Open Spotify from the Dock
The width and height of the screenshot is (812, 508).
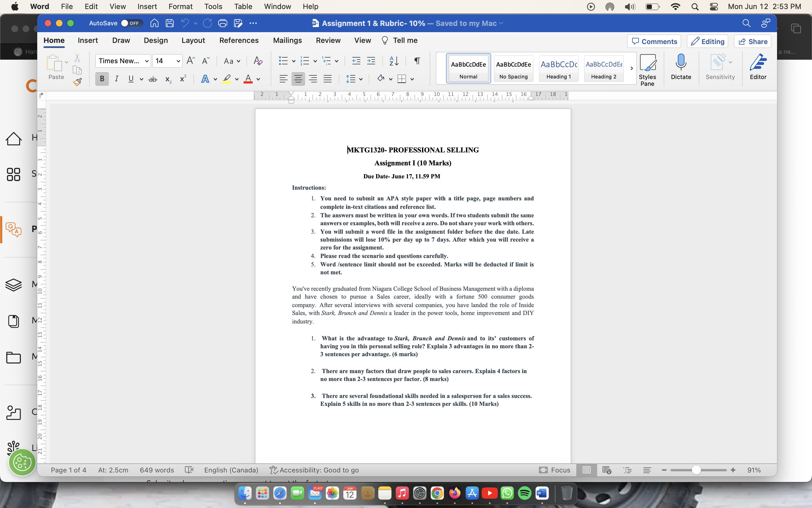click(x=524, y=493)
